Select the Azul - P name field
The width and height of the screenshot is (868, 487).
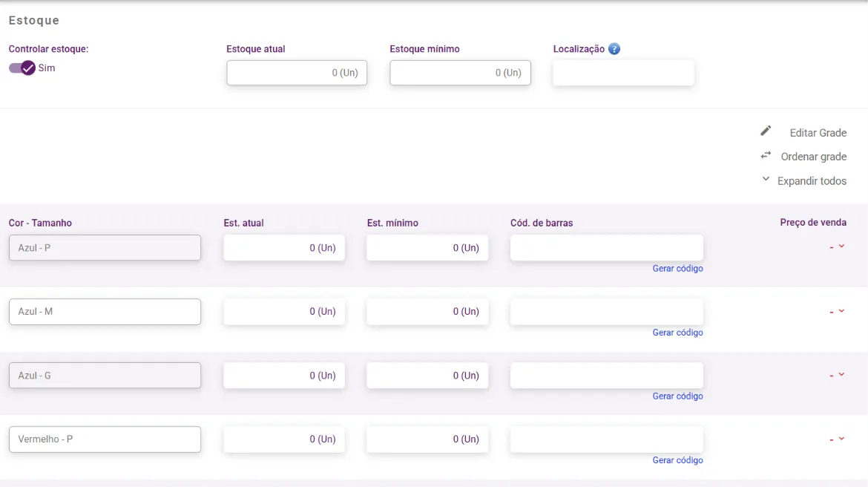click(105, 248)
